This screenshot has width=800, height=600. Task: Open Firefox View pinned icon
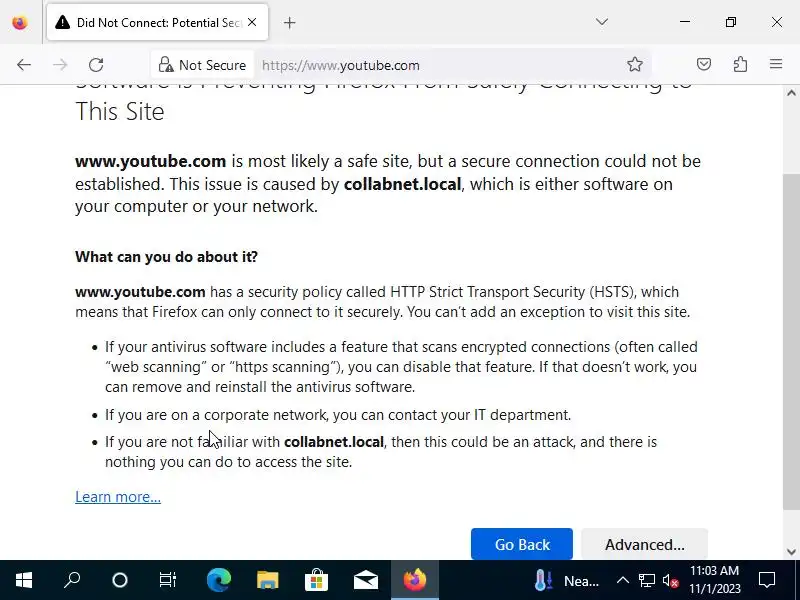[x=19, y=22]
